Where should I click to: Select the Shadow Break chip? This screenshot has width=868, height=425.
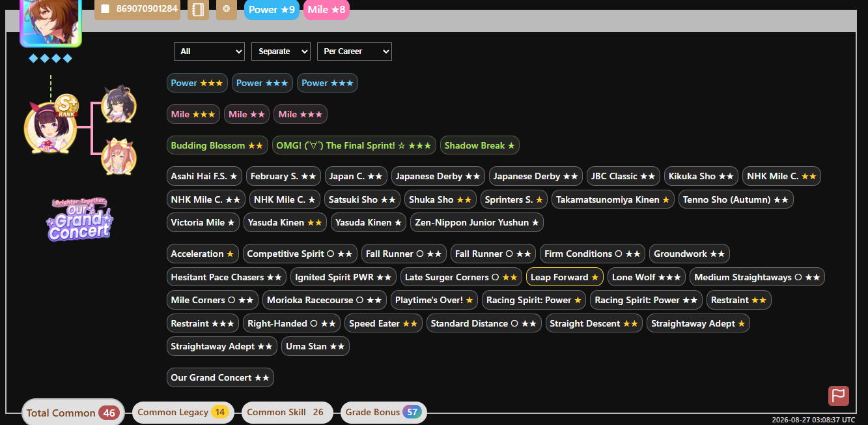[479, 145]
